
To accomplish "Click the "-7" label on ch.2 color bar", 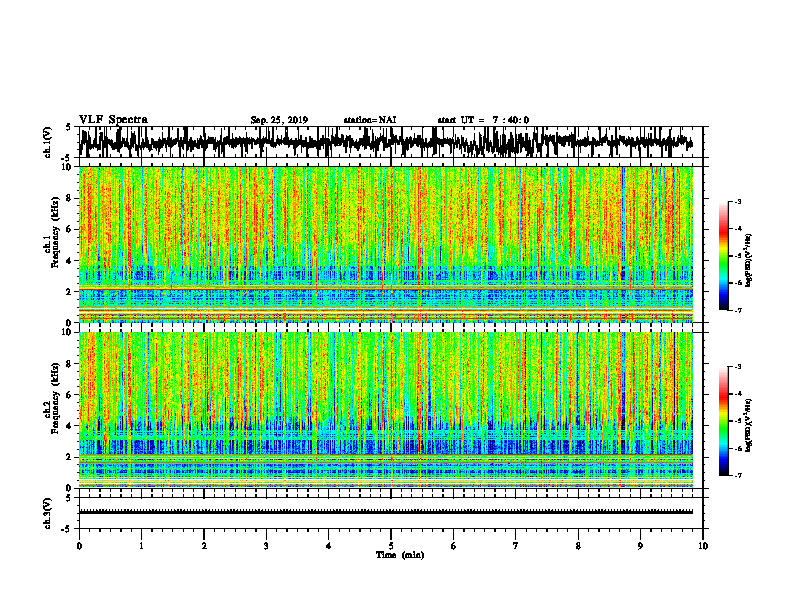I will coord(738,475).
